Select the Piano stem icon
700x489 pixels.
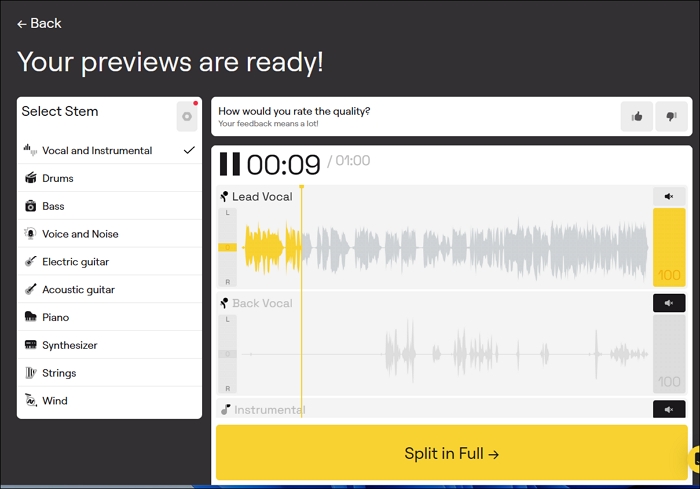pos(32,317)
